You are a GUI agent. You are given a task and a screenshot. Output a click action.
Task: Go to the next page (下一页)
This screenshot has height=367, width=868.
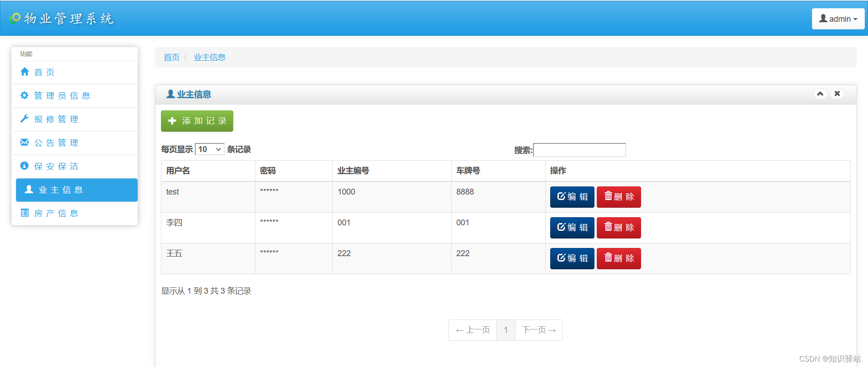(539, 330)
